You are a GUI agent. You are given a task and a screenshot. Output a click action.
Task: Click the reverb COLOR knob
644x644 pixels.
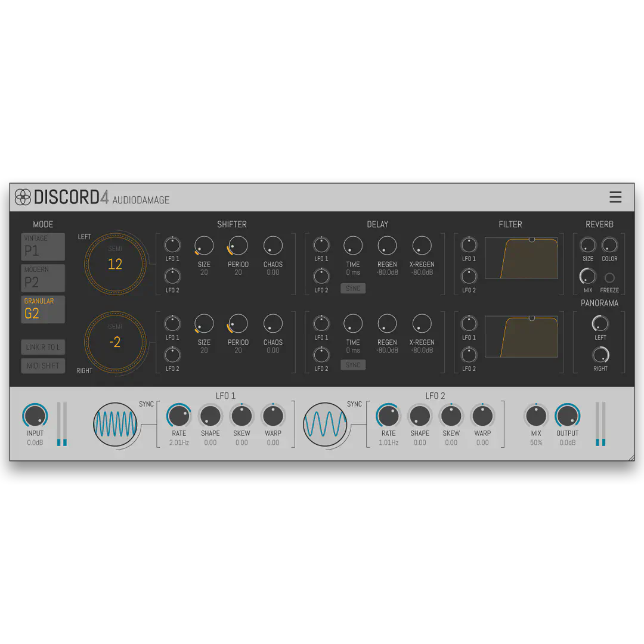(x=609, y=245)
